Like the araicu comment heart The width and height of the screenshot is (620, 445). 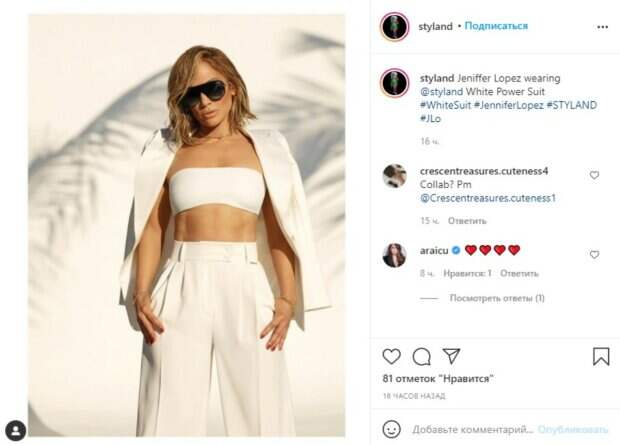pos(594,254)
